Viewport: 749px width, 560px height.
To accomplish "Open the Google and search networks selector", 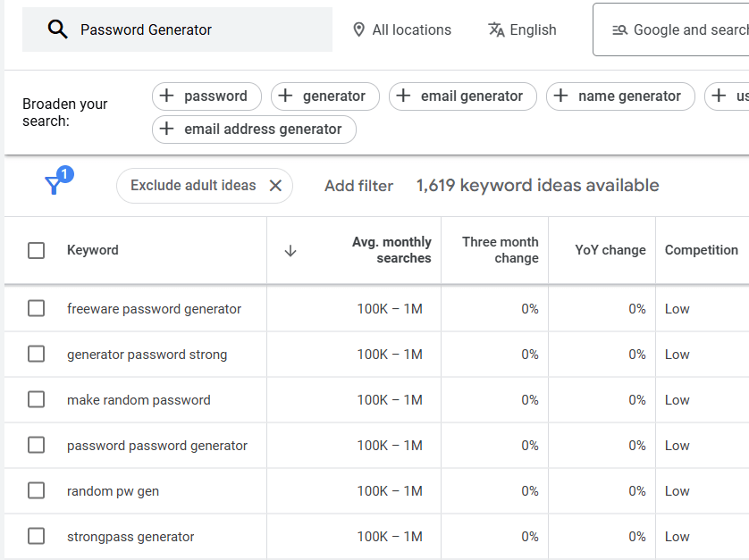I will (x=670, y=29).
